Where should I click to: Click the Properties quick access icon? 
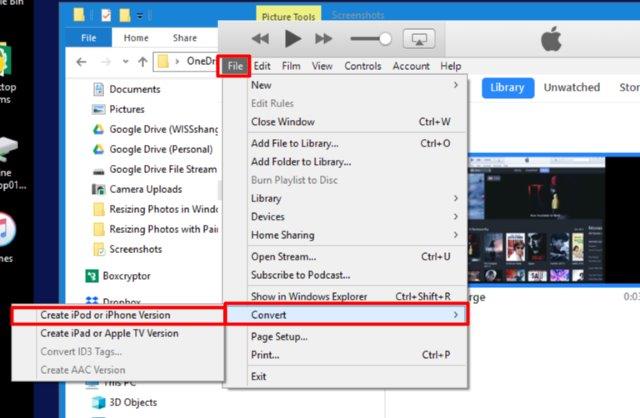point(105,16)
